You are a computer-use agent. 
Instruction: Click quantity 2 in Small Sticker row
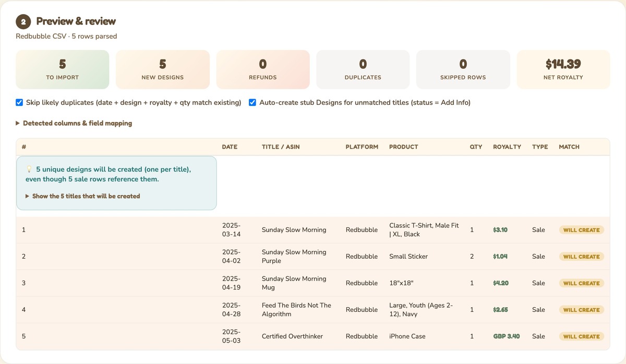coord(472,257)
